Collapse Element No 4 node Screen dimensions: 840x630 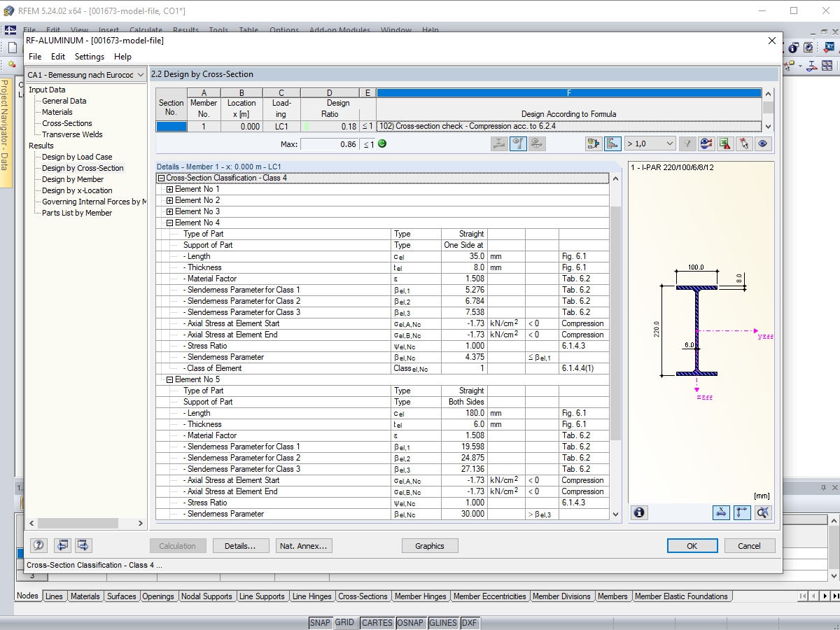click(169, 223)
